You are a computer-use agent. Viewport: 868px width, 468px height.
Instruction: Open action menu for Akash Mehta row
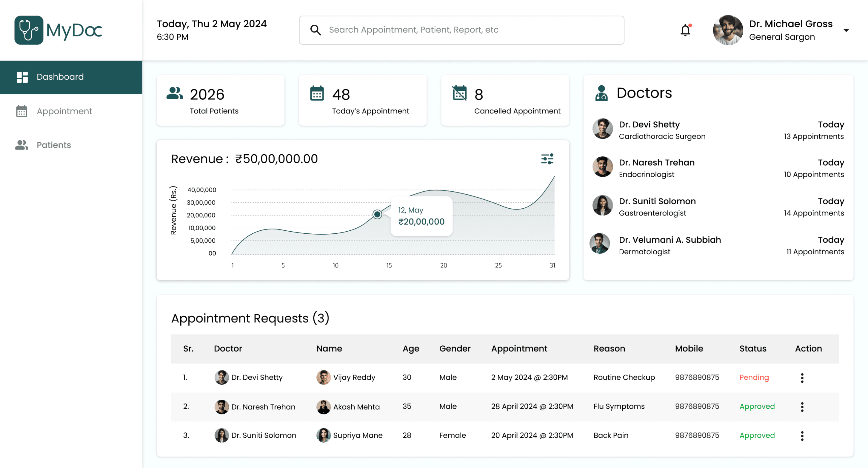pos(802,407)
